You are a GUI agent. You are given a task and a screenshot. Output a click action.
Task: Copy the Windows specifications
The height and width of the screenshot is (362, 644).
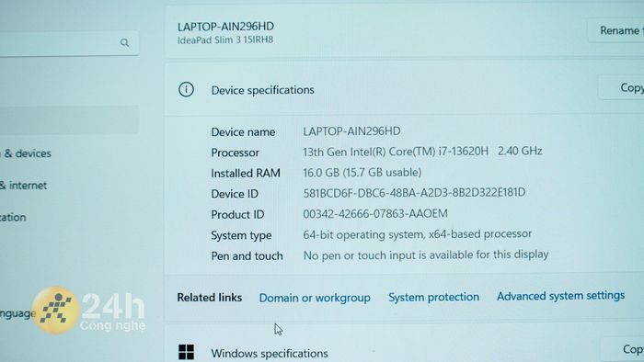622,349
